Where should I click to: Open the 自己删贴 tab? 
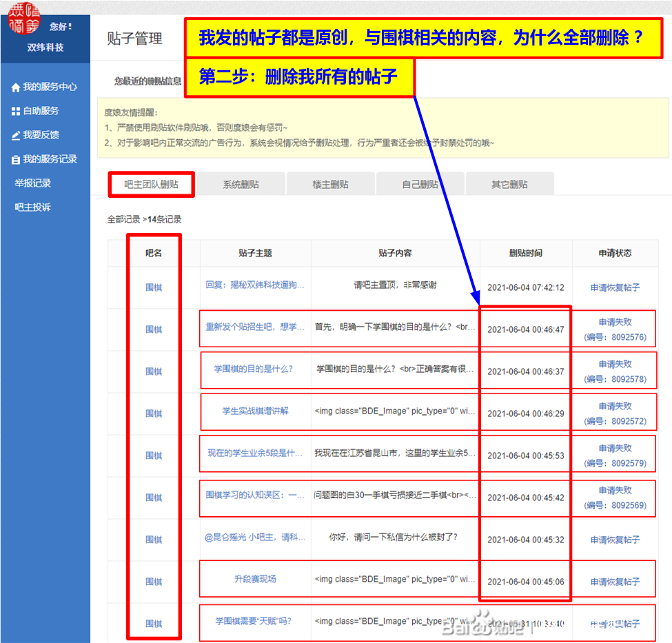[420, 185]
